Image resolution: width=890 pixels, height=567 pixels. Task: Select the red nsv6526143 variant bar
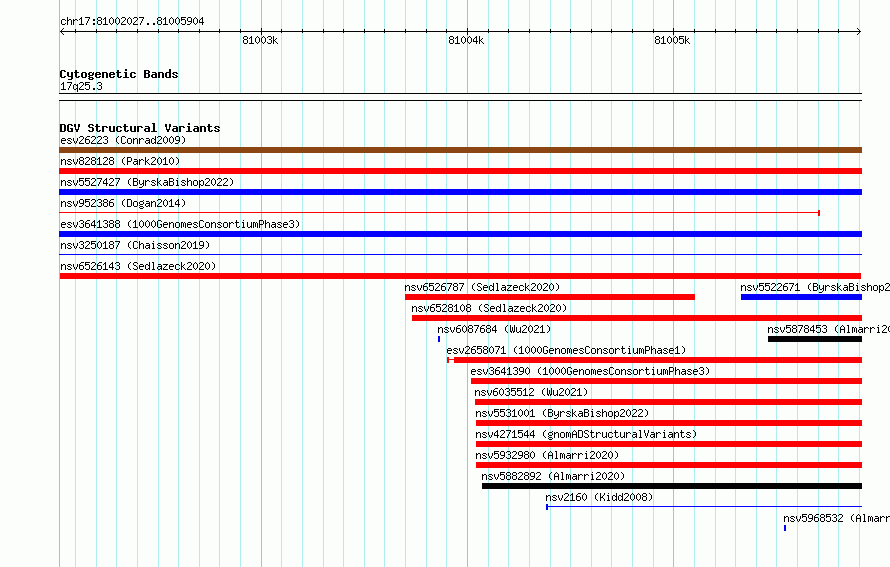point(460,276)
